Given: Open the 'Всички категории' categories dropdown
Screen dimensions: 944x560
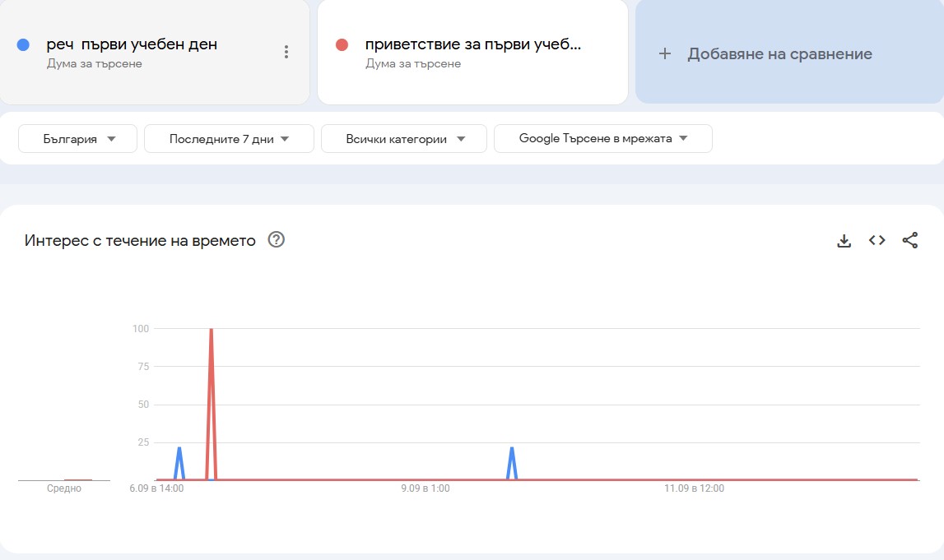Looking at the screenshot, I should pyautogui.click(x=403, y=138).
